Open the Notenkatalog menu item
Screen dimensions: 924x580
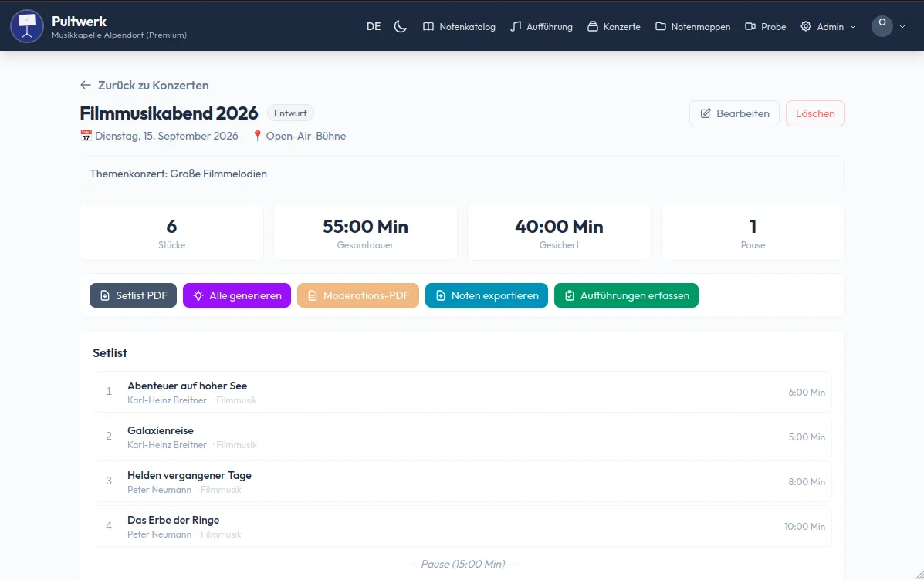459,26
